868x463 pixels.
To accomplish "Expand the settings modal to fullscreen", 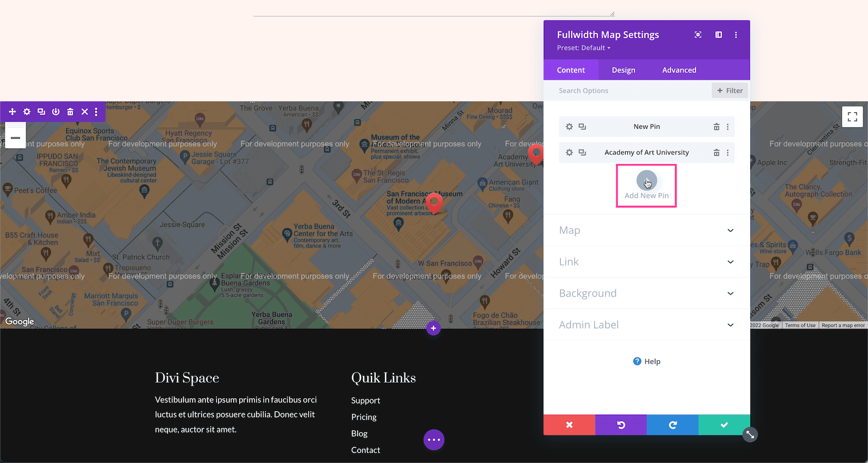I will (x=698, y=34).
